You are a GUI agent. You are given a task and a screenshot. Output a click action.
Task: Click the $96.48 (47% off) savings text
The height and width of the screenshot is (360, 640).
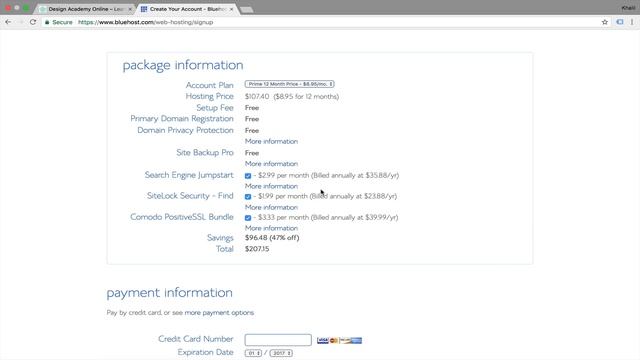pyautogui.click(x=272, y=238)
